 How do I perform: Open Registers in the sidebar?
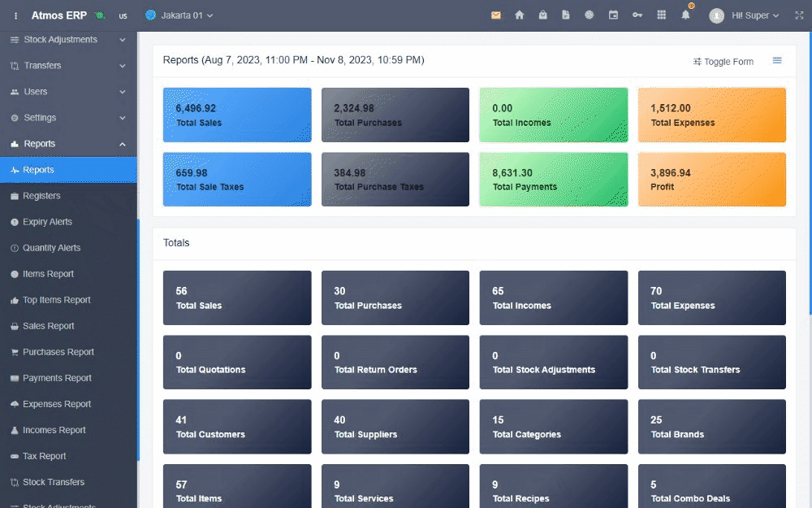[68, 195]
